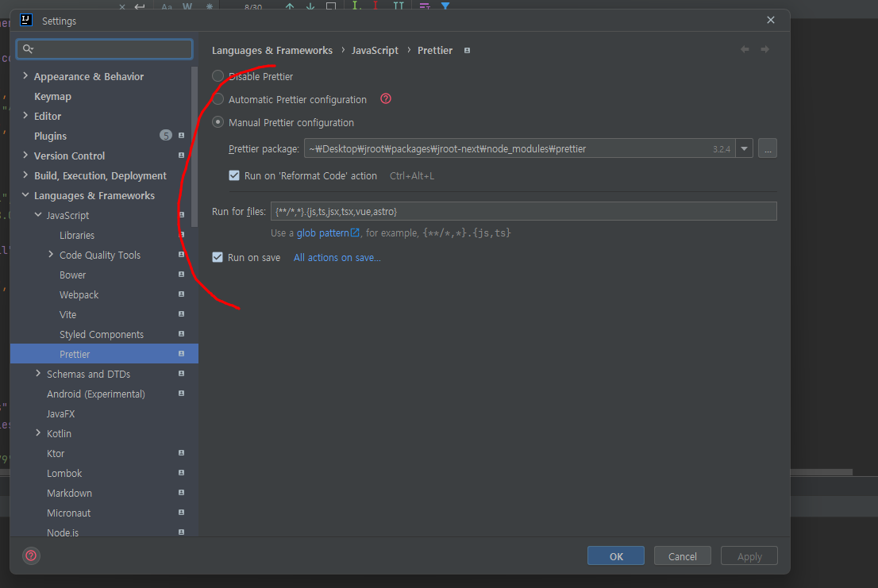Click the search magnifier icon in the settings search box
Viewport: 878px width, 588px height.
(x=28, y=49)
